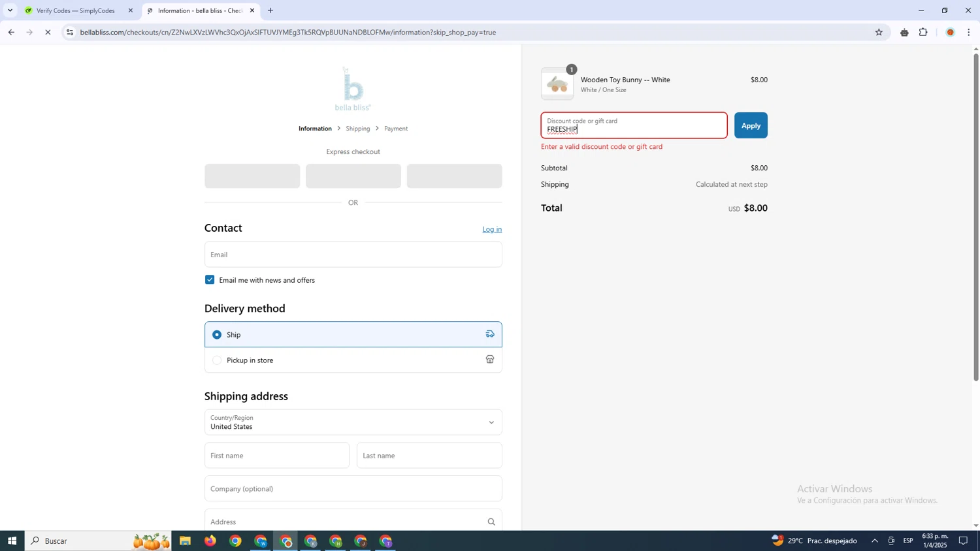Toggle Email me with news and offers
The height and width of the screenshot is (551, 980).
point(210,280)
